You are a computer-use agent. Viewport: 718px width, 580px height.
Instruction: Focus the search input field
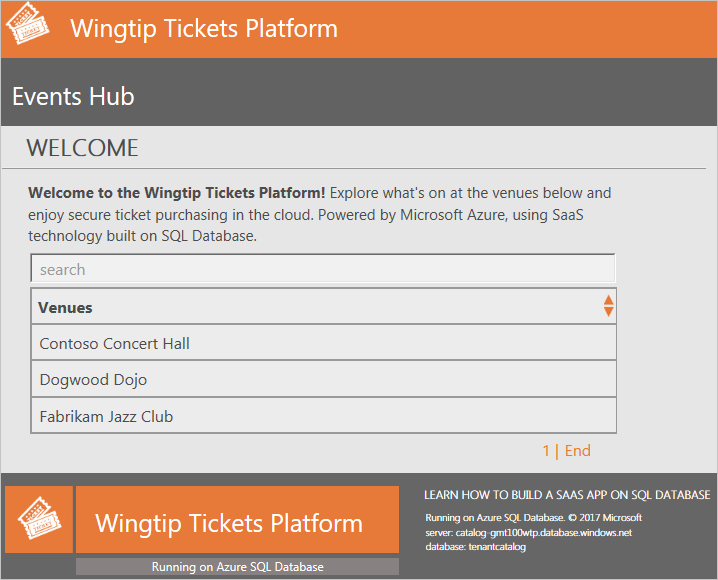(x=323, y=269)
